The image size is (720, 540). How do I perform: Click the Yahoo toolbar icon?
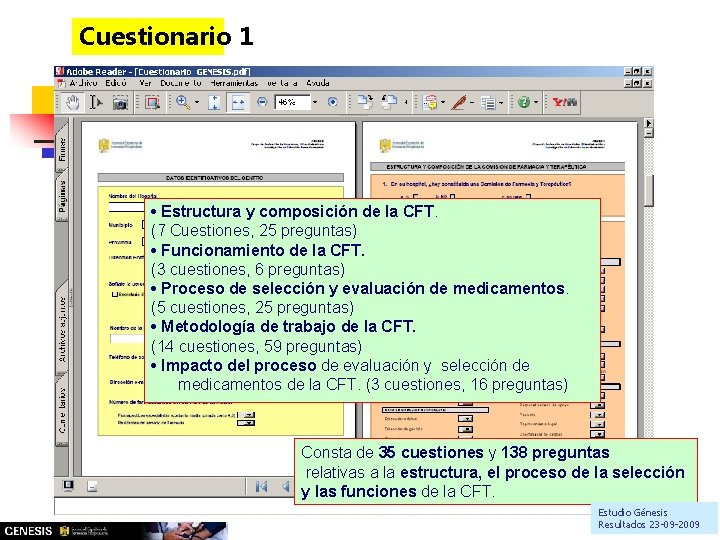pos(564,102)
